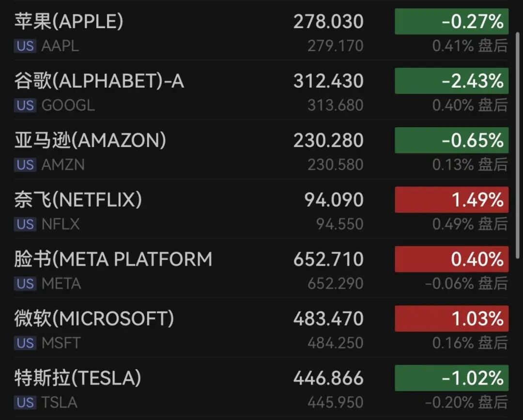Click Amazon's after-hours price 230.580

tap(335, 165)
